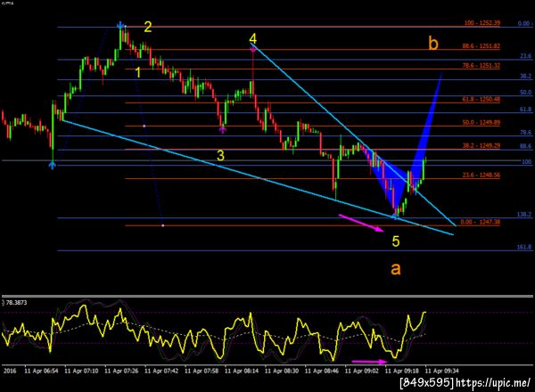The height and width of the screenshot is (392, 535).
Task: Click the blue 0.00 level label at top right
Action: point(525,23)
